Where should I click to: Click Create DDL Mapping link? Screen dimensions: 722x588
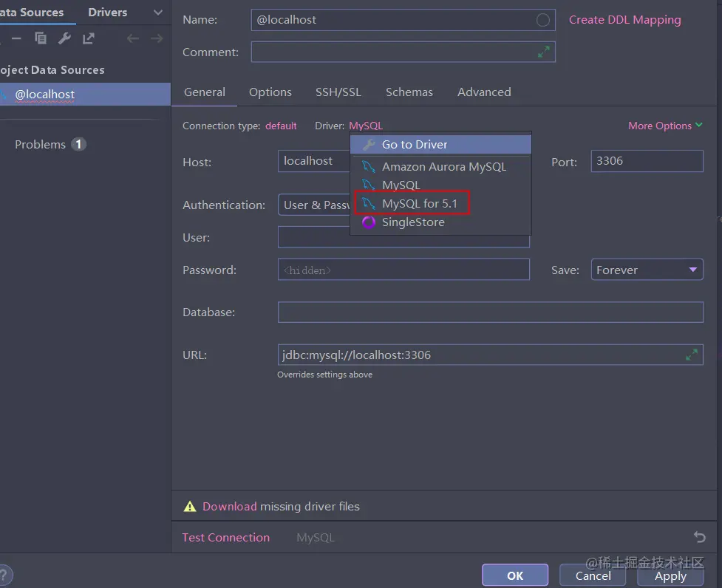(x=625, y=20)
